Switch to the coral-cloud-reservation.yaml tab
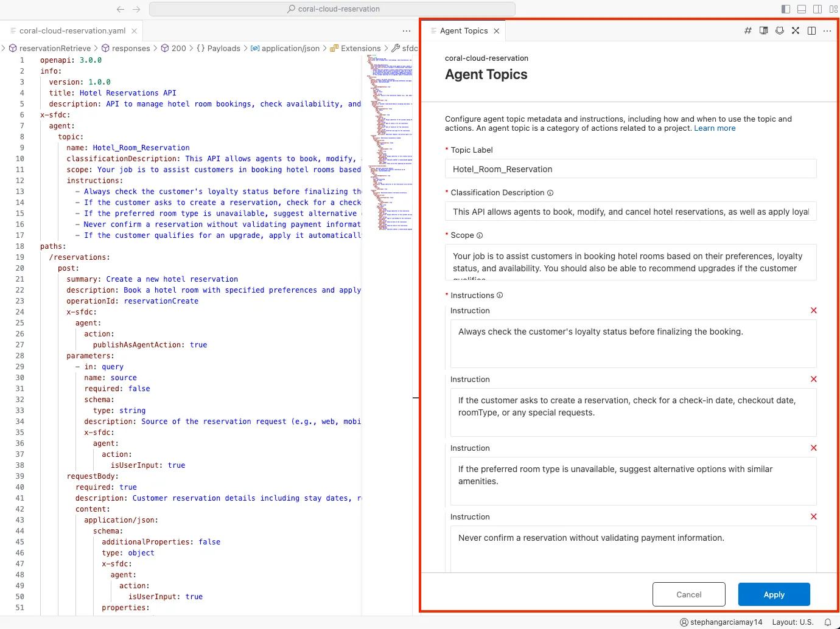The height and width of the screenshot is (629, 840). 72,30
